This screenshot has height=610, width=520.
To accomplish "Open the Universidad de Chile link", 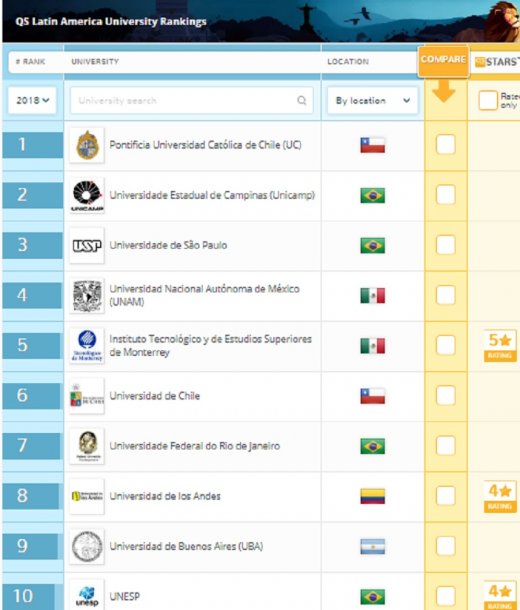I will tap(154, 396).
